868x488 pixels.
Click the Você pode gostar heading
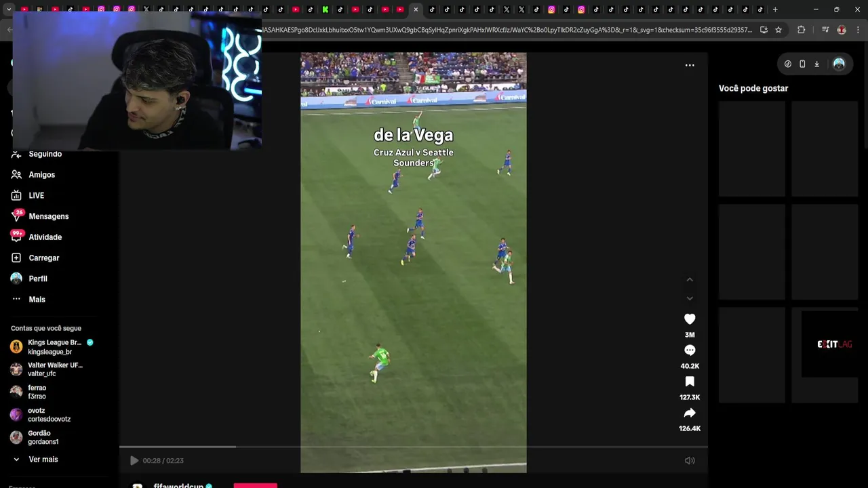(753, 88)
